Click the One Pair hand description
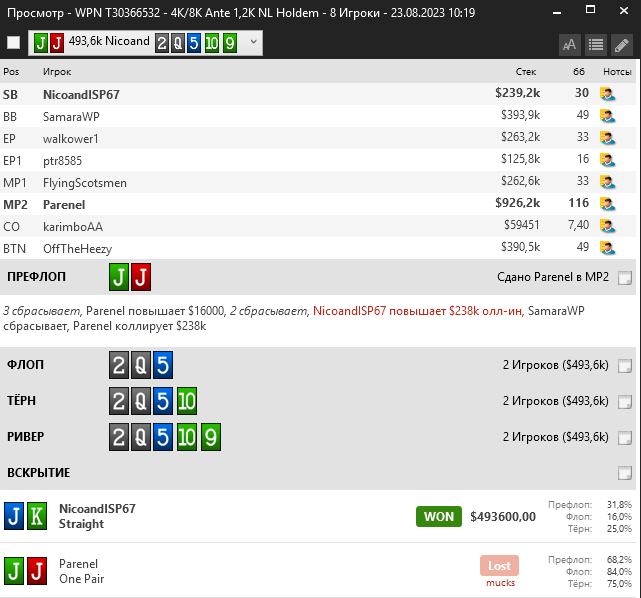 (81, 579)
